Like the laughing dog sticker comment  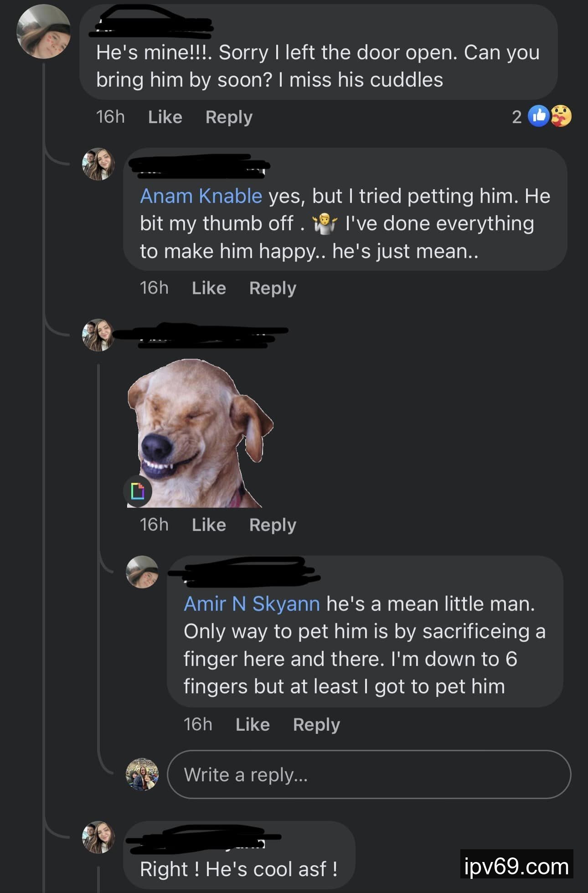coord(209,525)
